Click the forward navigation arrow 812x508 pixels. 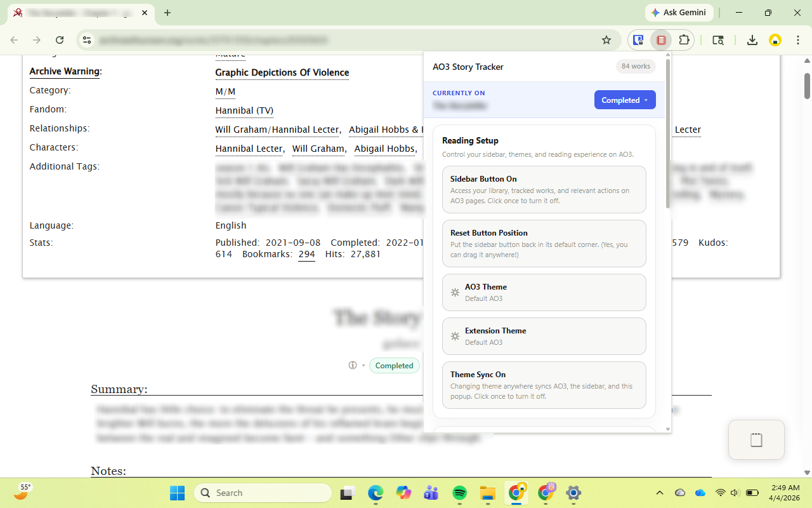[37, 40]
